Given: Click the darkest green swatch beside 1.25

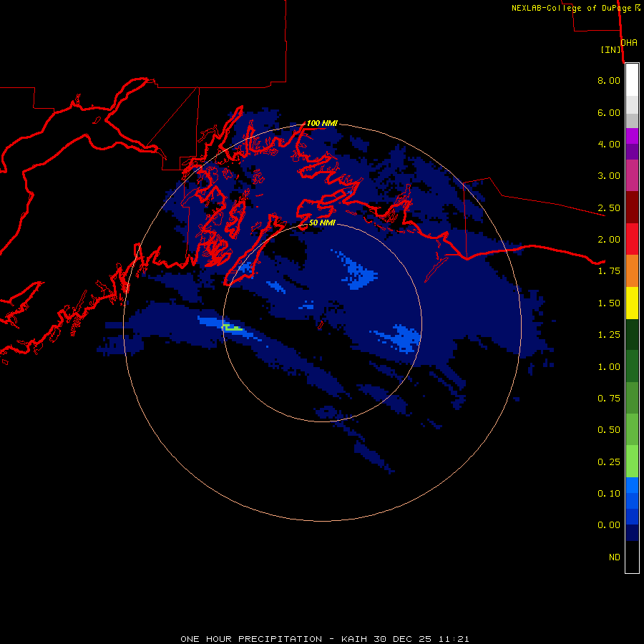Looking at the screenshot, I should 632,335.
